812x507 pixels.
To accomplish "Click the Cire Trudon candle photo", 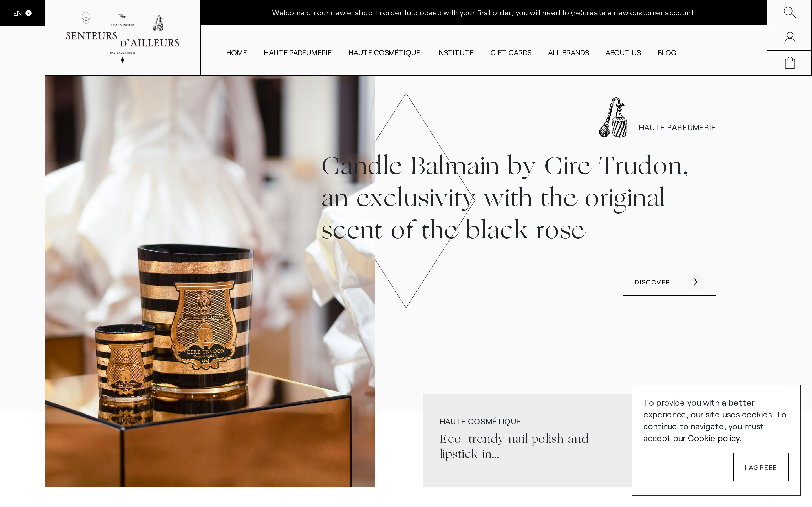I will [x=210, y=281].
